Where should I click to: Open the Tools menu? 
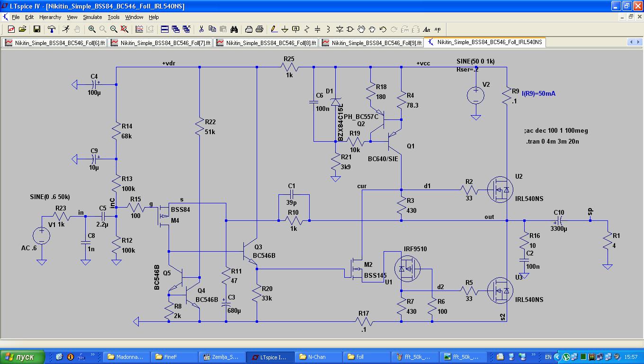pyautogui.click(x=114, y=17)
